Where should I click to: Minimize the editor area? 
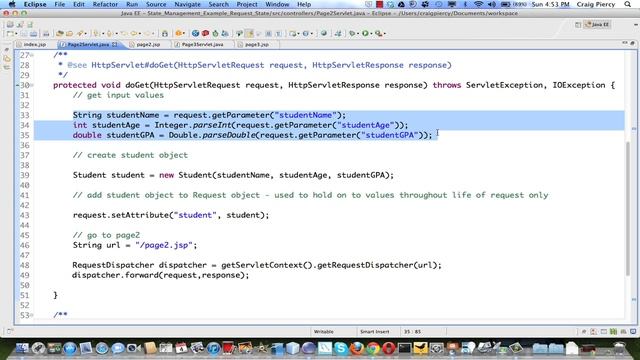(x=625, y=43)
